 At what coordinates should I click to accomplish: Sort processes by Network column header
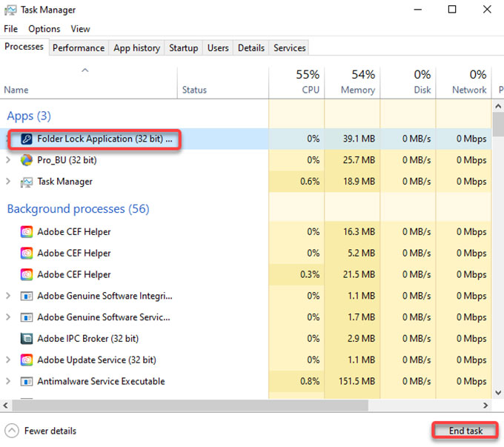(463, 82)
